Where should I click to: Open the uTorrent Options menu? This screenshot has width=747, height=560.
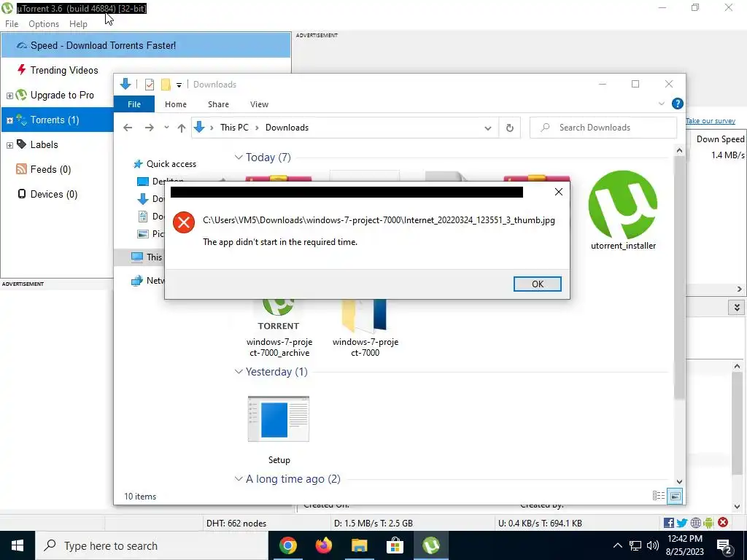pyautogui.click(x=44, y=24)
